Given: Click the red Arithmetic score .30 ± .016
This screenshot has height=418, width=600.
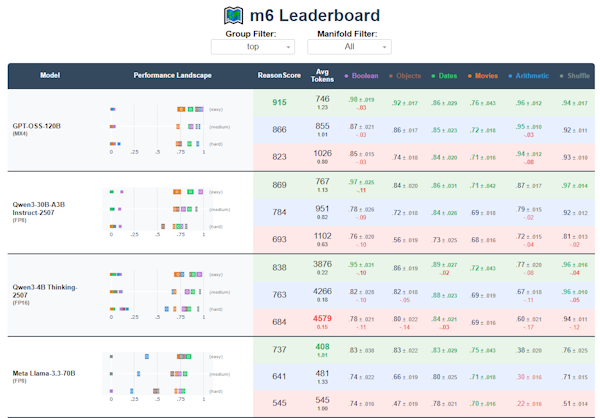Looking at the screenshot, I should pos(528,377).
